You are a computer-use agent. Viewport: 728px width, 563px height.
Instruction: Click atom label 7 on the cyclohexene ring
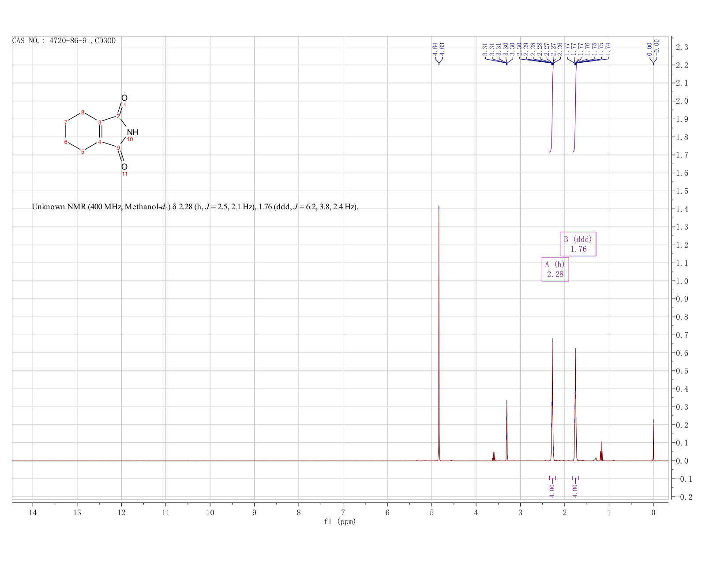tap(66, 122)
